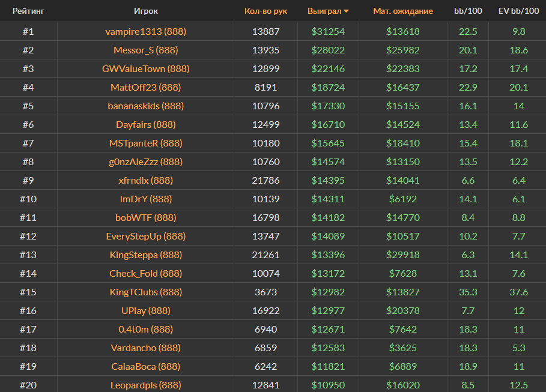Click the sort arrow next to Выиграл
Image resolution: width=546 pixels, height=392 pixels.
click(x=347, y=11)
